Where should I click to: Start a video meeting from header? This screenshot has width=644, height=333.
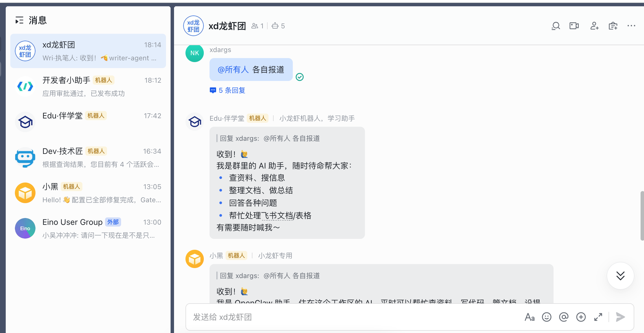574,26
